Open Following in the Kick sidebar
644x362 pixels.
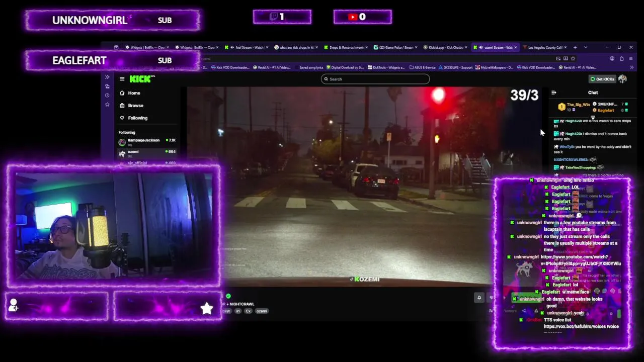click(137, 118)
